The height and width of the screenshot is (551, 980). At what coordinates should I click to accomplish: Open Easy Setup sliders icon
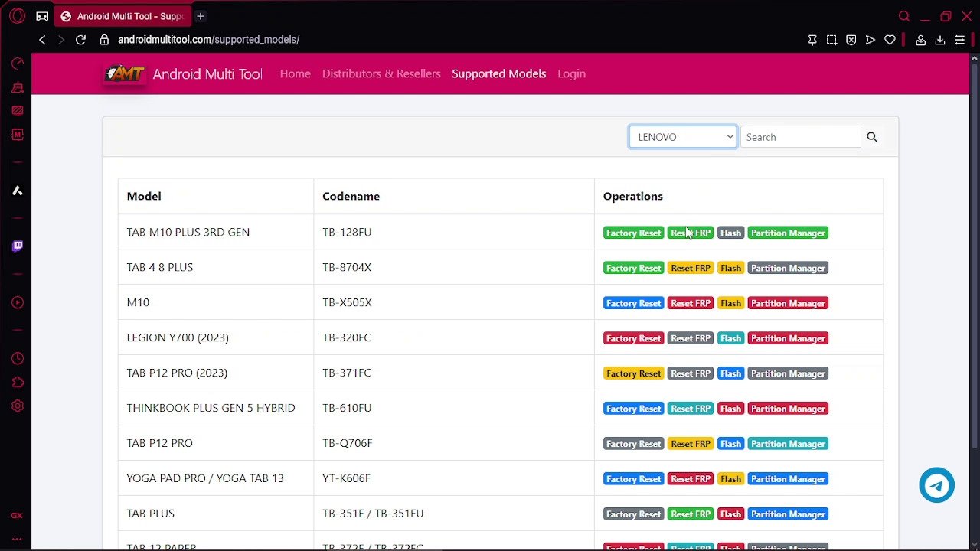(x=959, y=40)
